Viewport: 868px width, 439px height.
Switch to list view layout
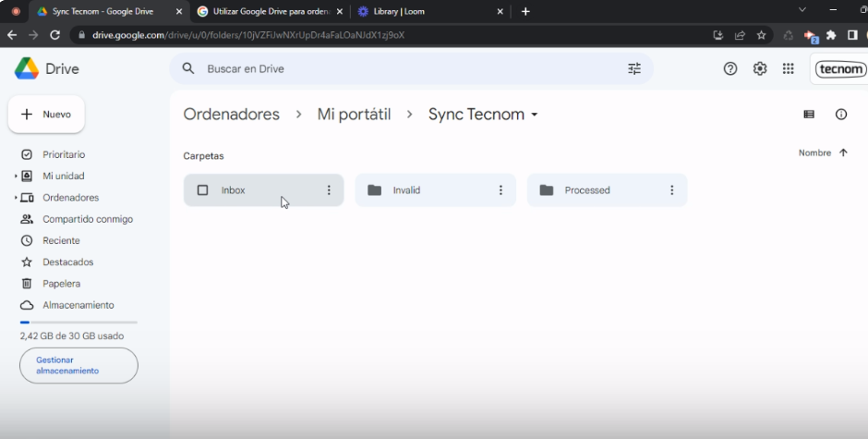point(809,115)
